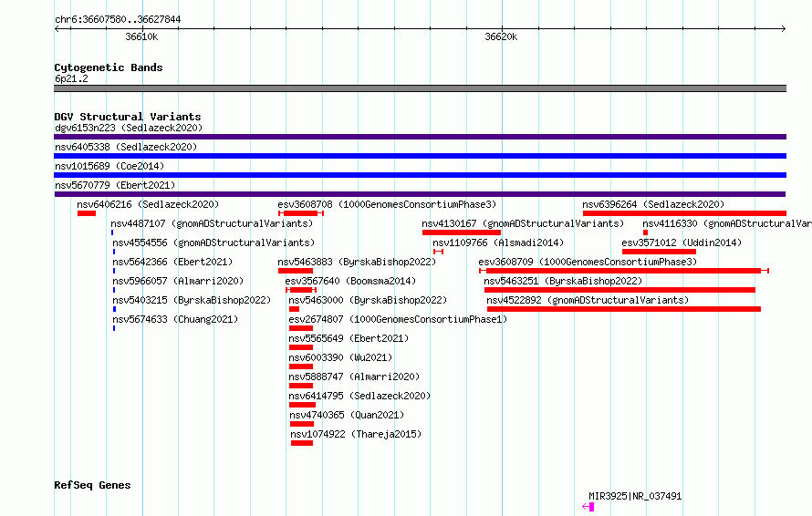Viewport: 812px width, 516px height.
Task: Select nsv1074922 (Thareja2015) label
Action: pyautogui.click(x=356, y=434)
